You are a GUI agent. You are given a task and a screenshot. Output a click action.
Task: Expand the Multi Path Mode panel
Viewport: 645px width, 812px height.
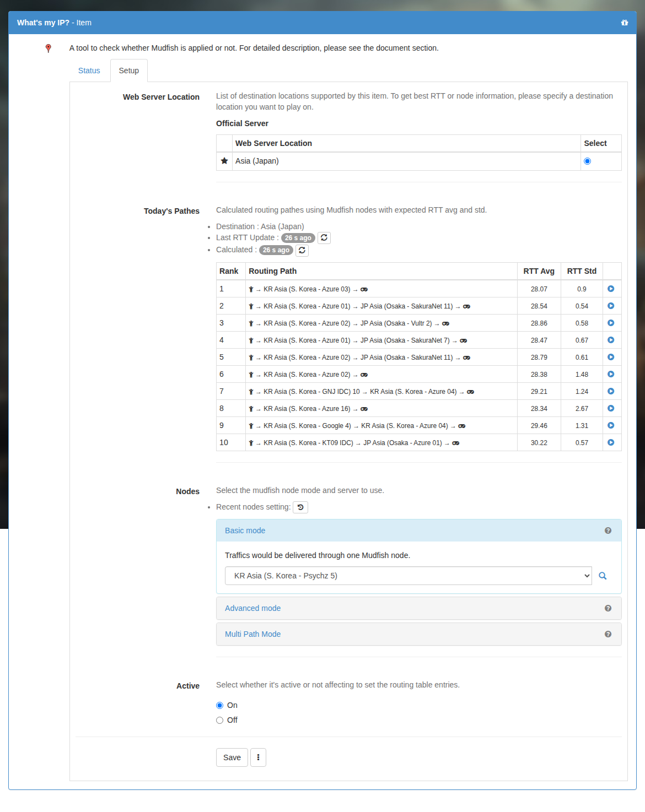pyautogui.click(x=252, y=634)
